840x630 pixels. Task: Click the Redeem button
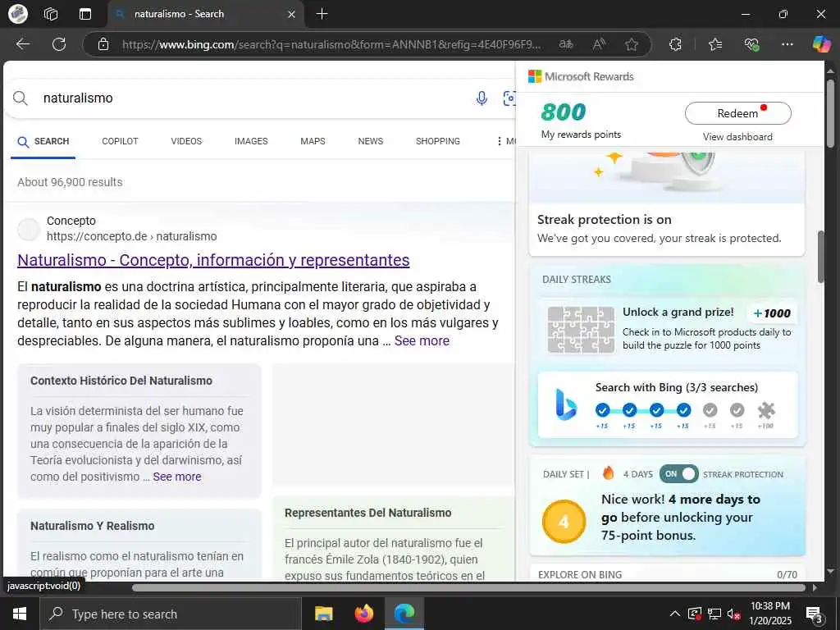tap(737, 113)
